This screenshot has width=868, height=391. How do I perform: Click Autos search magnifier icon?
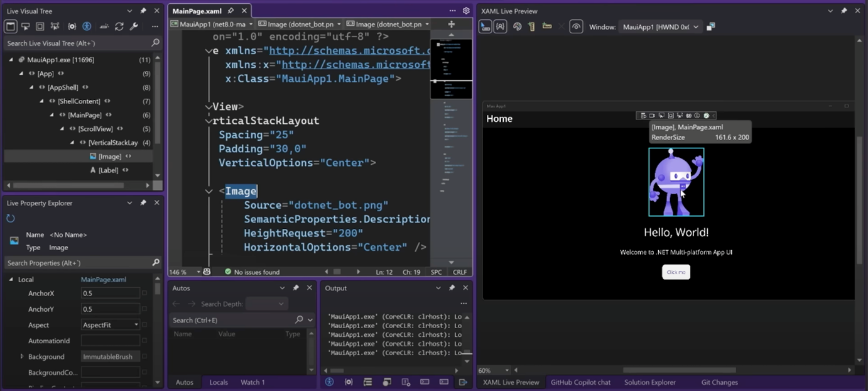pos(299,320)
